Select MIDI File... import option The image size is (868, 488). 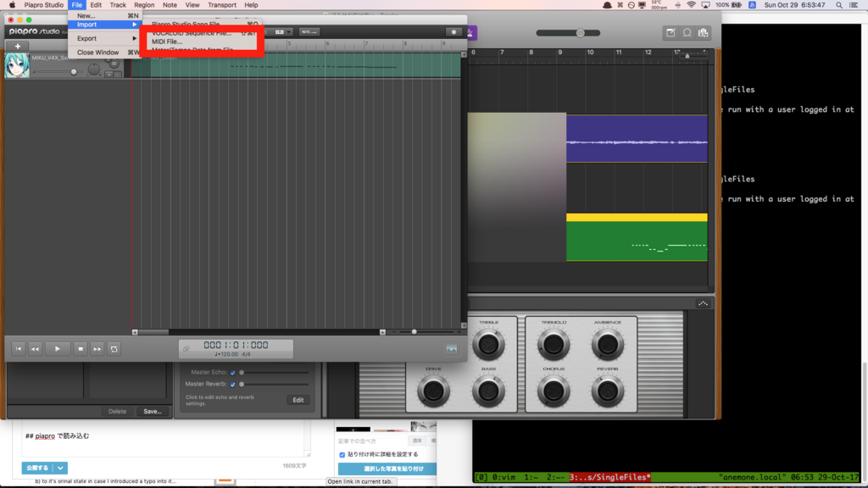pyautogui.click(x=167, y=42)
